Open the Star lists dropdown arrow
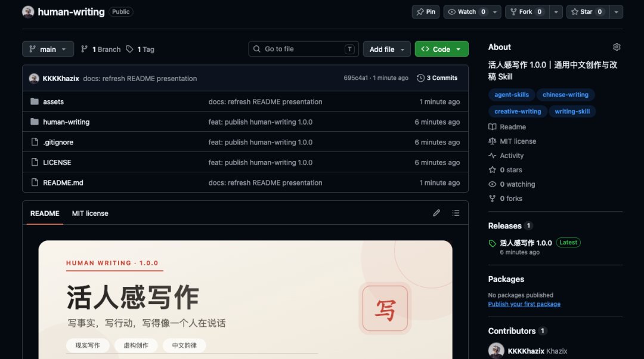The width and height of the screenshot is (644, 359). coord(616,12)
